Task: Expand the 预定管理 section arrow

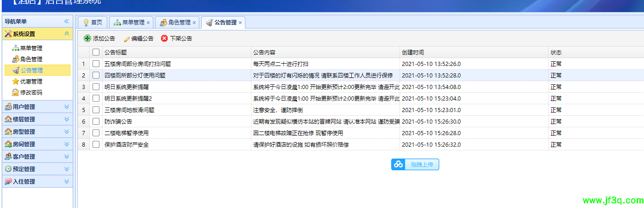Action: pyautogui.click(x=66, y=169)
